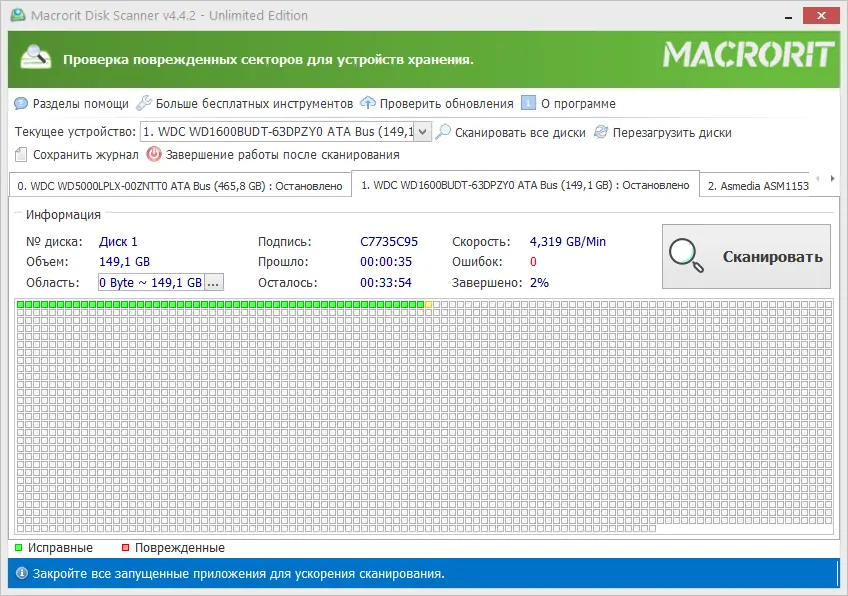Click the reload disks refresh icon
The width and height of the screenshot is (848, 596).
(600, 132)
